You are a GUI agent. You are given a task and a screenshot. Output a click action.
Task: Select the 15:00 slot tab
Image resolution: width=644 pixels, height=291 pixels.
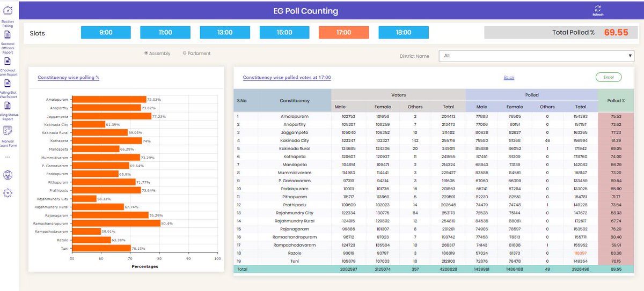point(284,32)
